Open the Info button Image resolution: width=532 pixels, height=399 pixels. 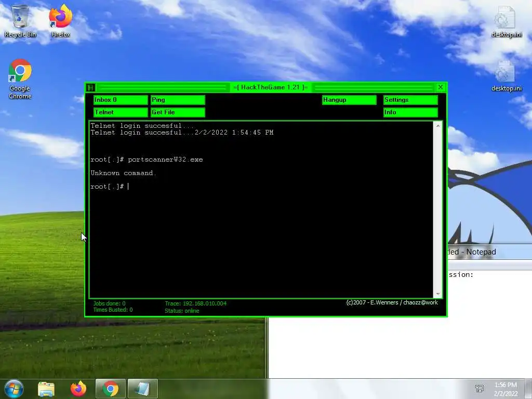(x=410, y=112)
